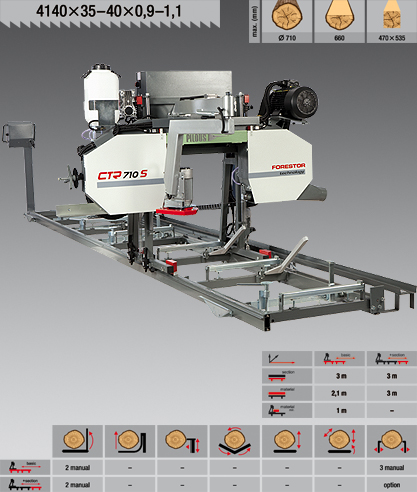Click the 'Ø 710' value

287,38
